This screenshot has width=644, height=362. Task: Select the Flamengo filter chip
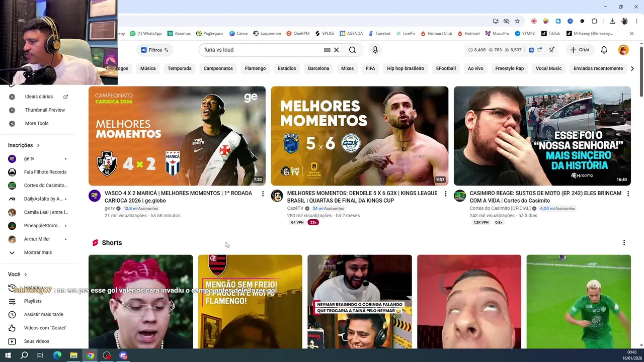point(255,68)
